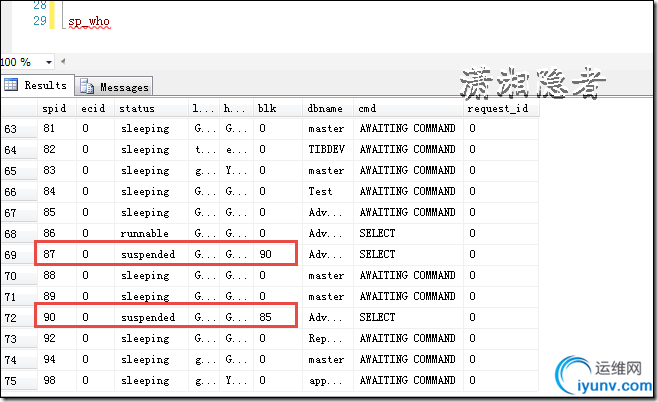Click spid cell 92
Viewport: 658px width, 402px height.
[57, 338]
